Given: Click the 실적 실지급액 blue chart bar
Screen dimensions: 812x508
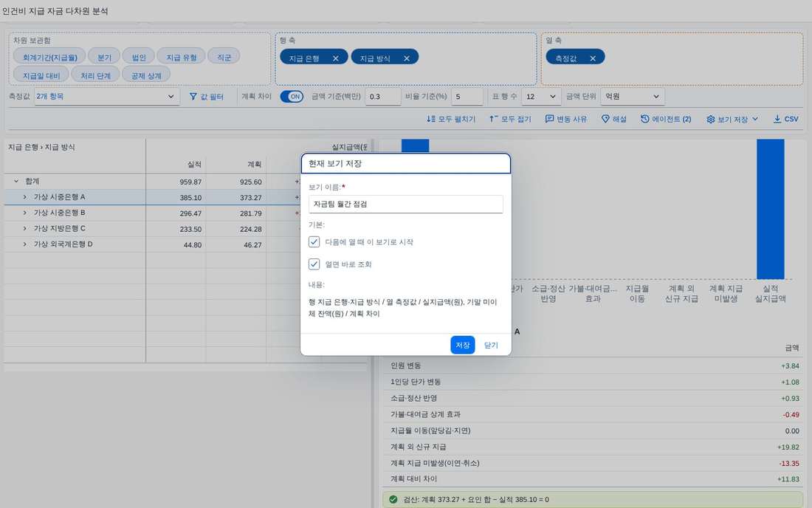Looking at the screenshot, I should (x=770, y=209).
